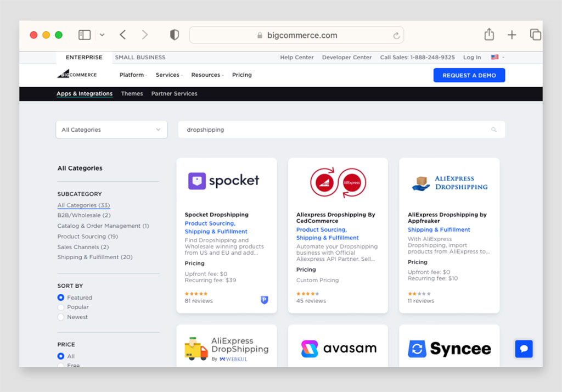Open the Help Center link
The width and height of the screenshot is (562, 392).
click(x=297, y=58)
